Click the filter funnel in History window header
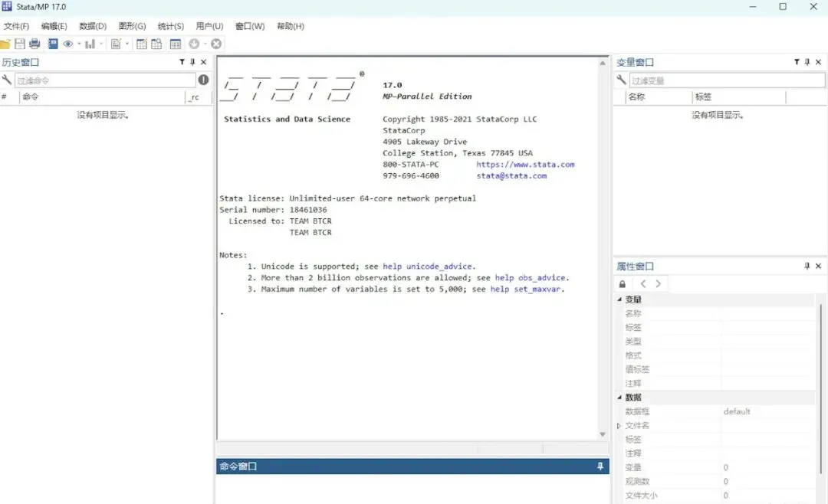 (182, 62)
